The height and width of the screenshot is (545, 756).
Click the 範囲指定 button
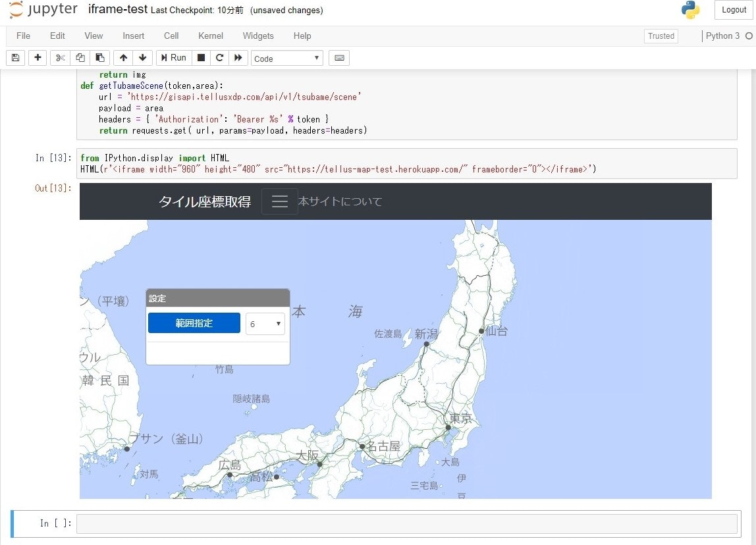tap(194, 323)
